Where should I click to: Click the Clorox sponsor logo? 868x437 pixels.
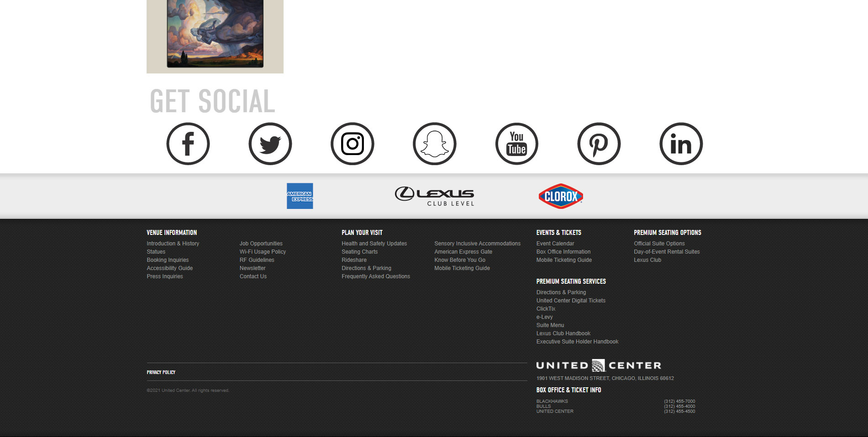coord(561,196)
